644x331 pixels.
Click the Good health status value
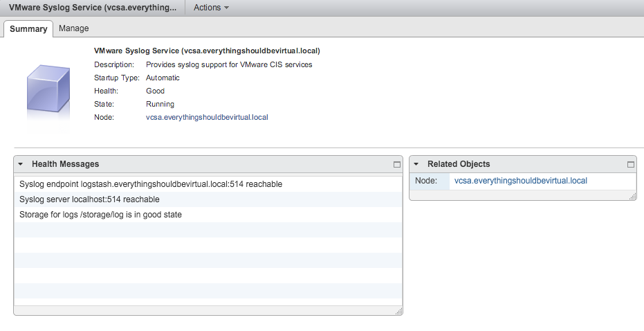coord(155,91)
